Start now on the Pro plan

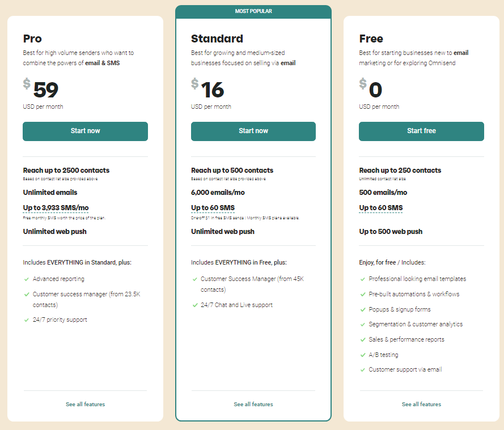point(85,131)
